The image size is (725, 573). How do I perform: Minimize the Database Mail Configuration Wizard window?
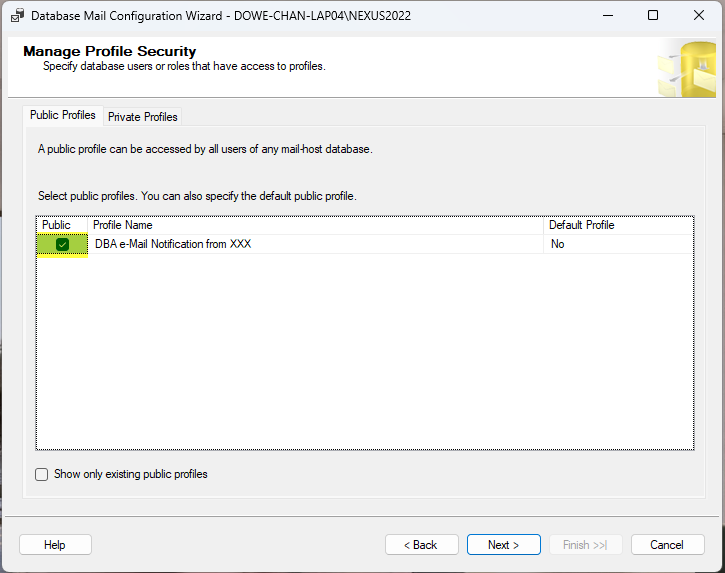coord(606,16)
